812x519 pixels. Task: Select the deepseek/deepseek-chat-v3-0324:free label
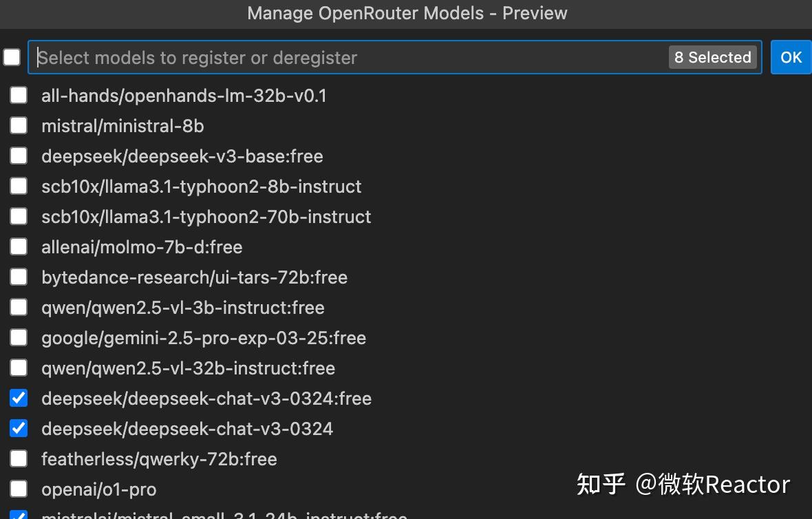206,399
